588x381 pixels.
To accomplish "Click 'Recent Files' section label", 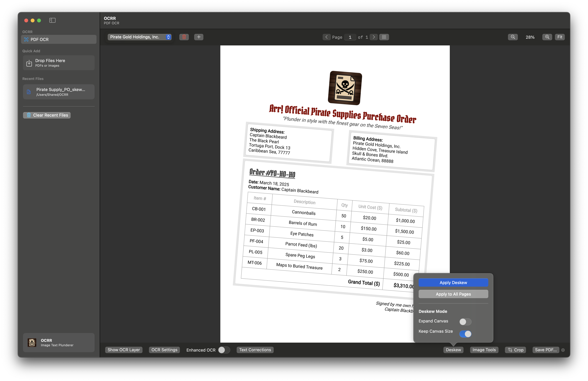I will 33,79.
